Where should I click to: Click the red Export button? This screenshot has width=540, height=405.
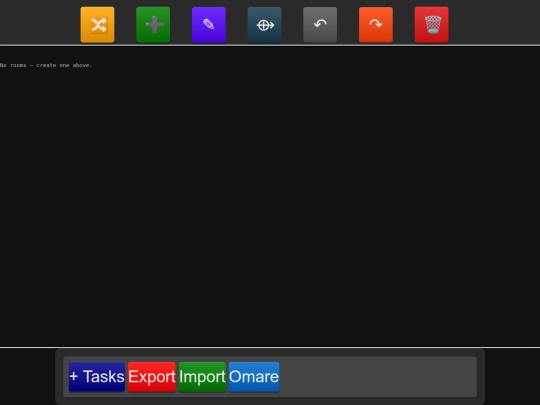[152, 377]
